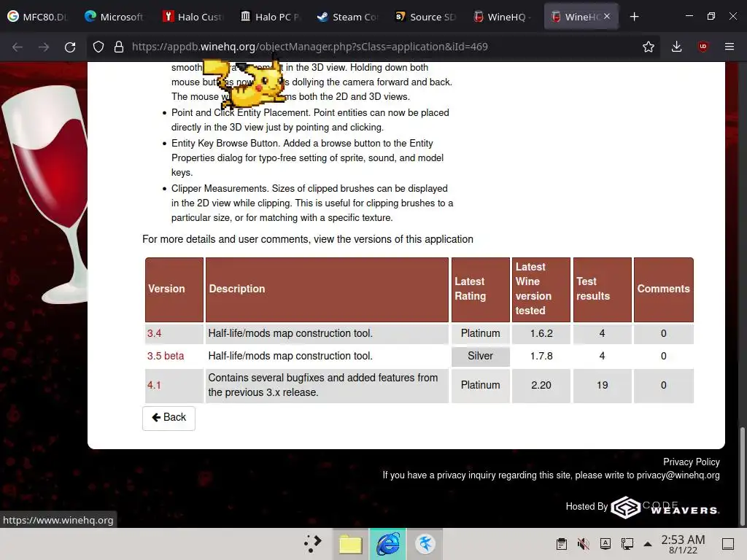Open the Privacy Policy link
The height and width of the screenshot is (560, 747).
(x=692, y=462)
